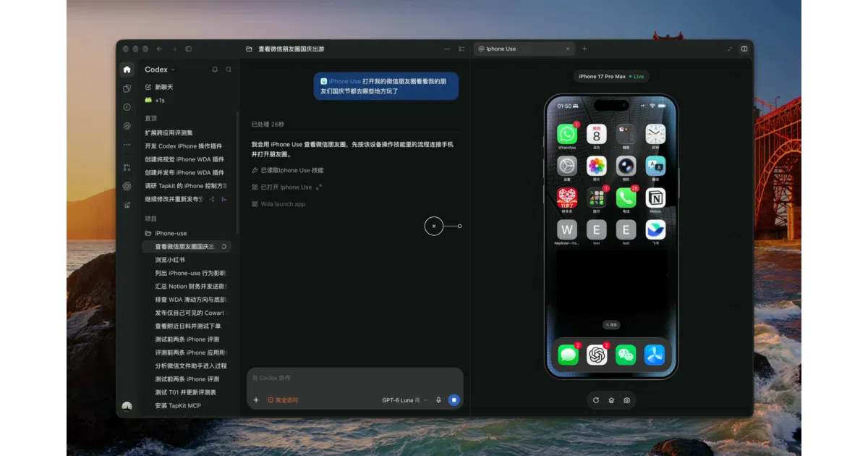
Task: Click the Wda launch app step
Action: (x=278, y=204)
